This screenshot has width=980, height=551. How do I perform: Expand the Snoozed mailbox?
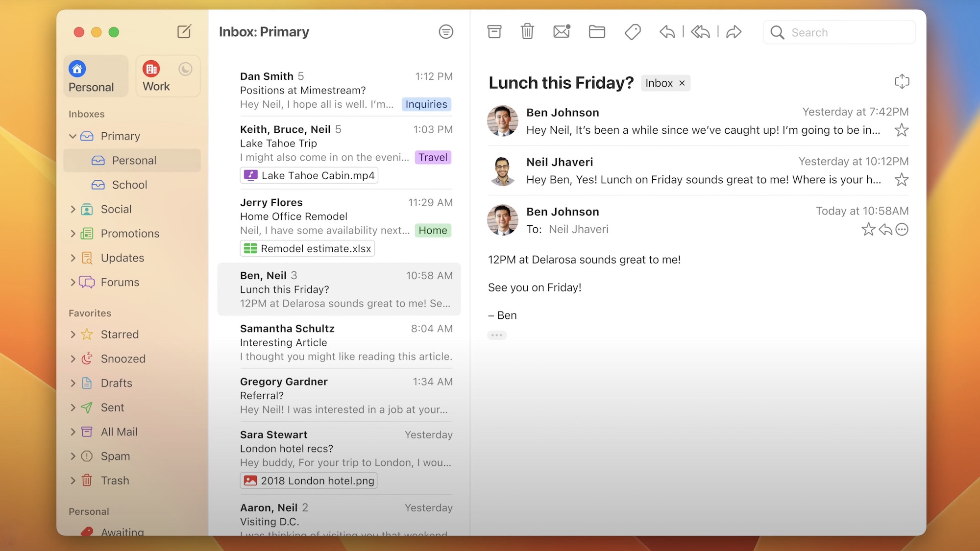click(x=73, y=359)
